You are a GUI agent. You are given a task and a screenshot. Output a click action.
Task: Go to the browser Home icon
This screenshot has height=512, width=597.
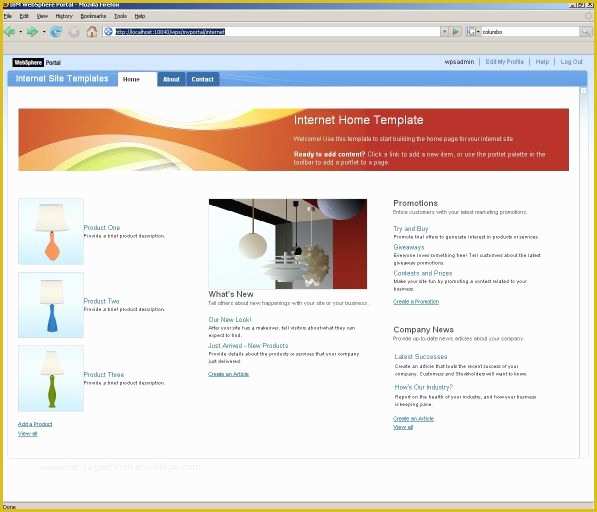[x=92, y=32]
